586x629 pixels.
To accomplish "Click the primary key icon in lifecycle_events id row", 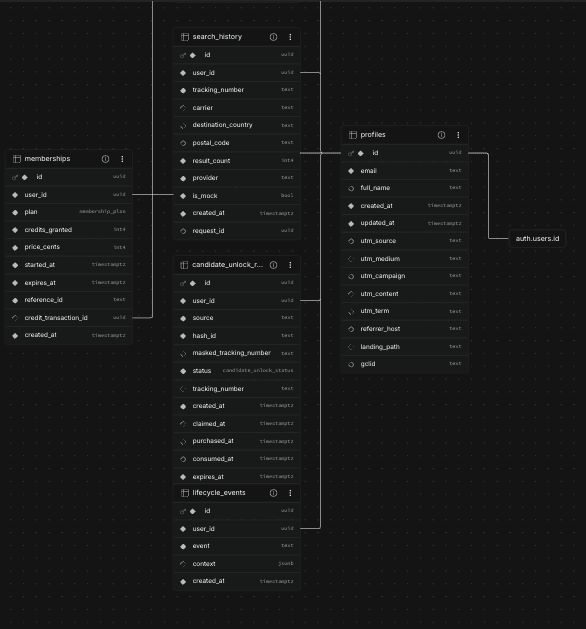I will (x=182, y=511).
